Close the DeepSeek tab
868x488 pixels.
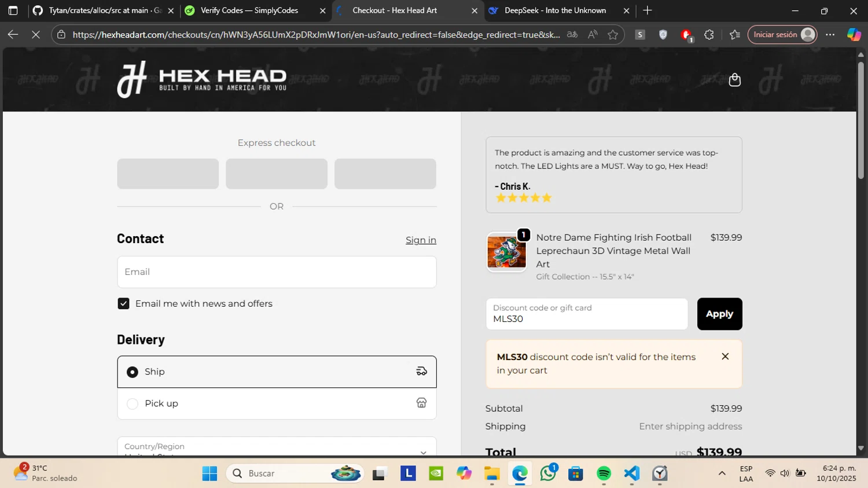click(626, 10)
